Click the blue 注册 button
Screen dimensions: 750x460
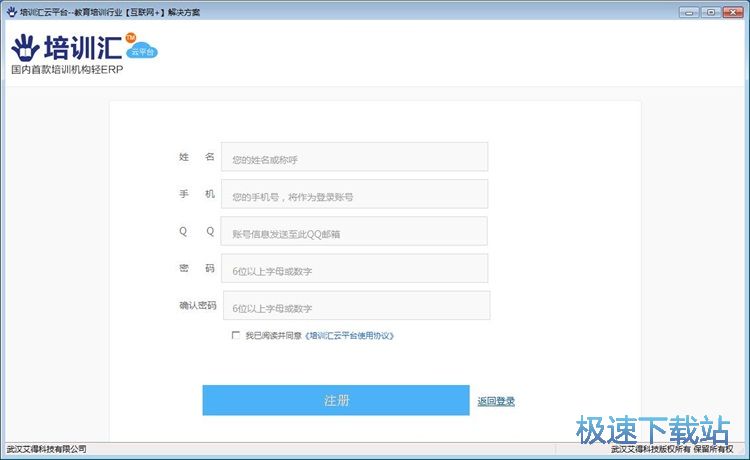336,400
